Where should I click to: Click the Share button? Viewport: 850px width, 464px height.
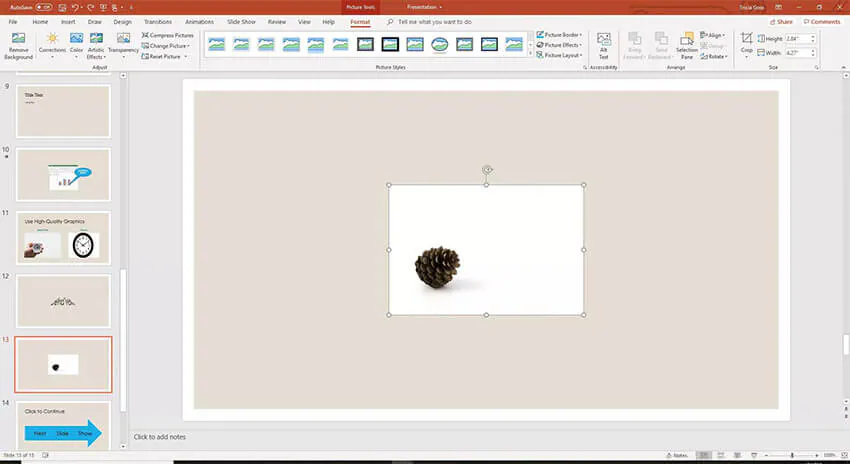(x=781, y=22)
